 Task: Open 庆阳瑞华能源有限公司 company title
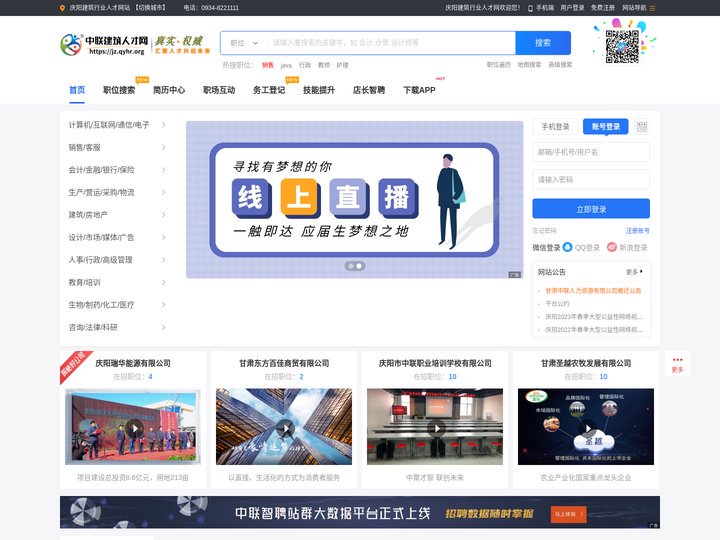coord(133,363)
